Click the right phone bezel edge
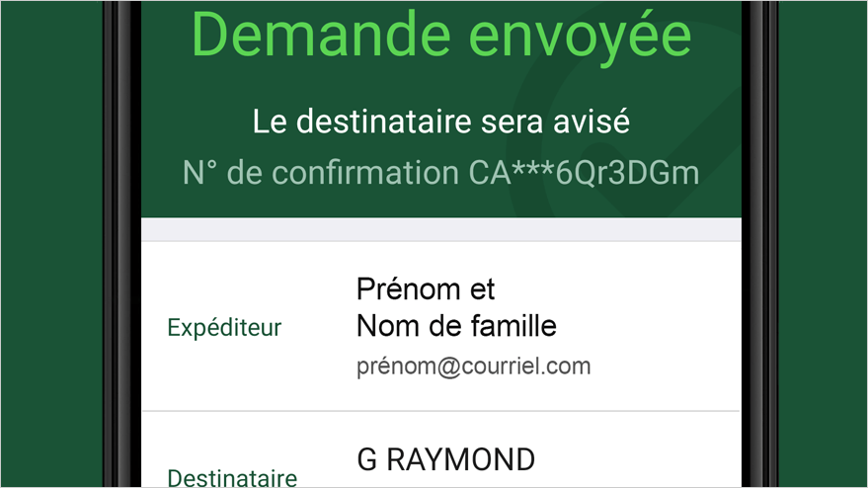 [760, 244]
